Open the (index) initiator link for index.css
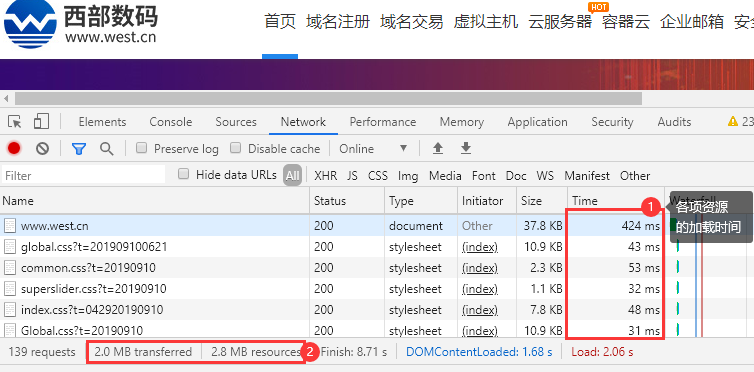The image size is (754, 372). tap(480, 310)
